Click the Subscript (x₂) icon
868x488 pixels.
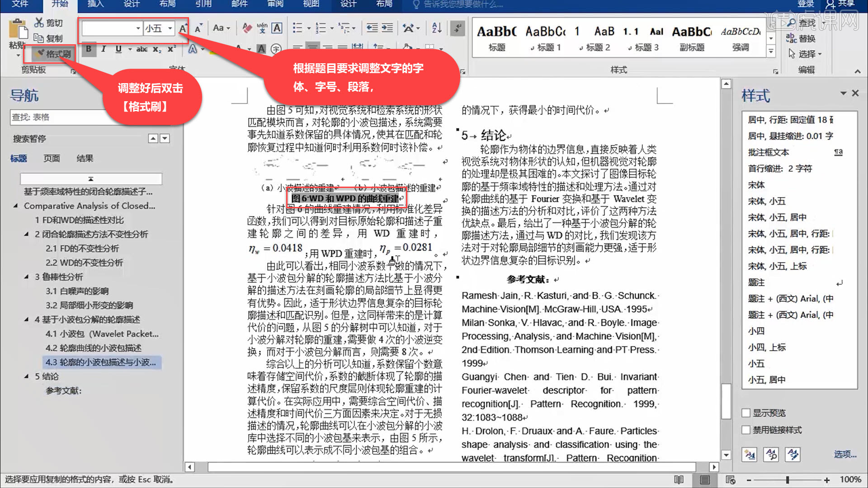[156, 49]
